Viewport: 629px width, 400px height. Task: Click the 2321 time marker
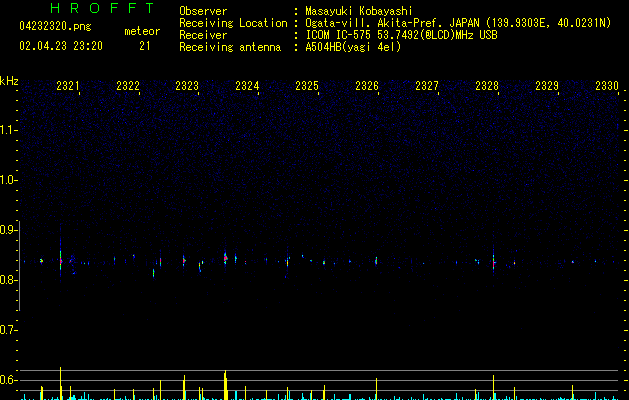coord(68,85)
